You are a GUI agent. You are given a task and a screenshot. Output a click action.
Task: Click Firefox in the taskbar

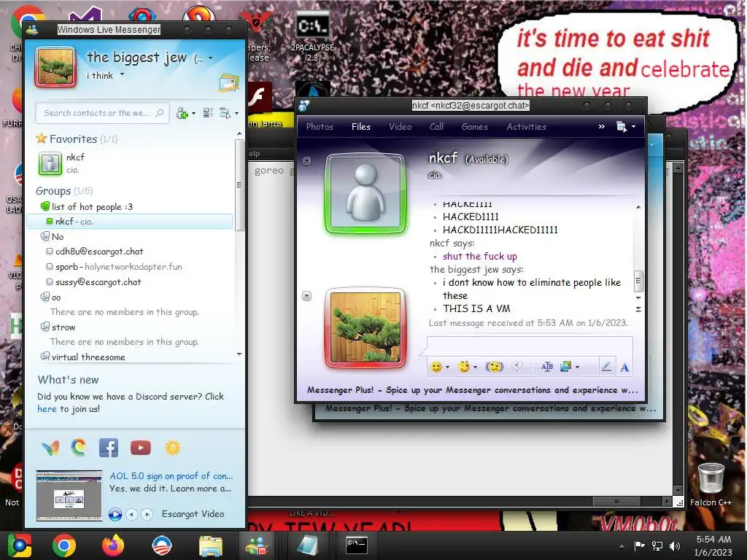click(x=113, y=545)
